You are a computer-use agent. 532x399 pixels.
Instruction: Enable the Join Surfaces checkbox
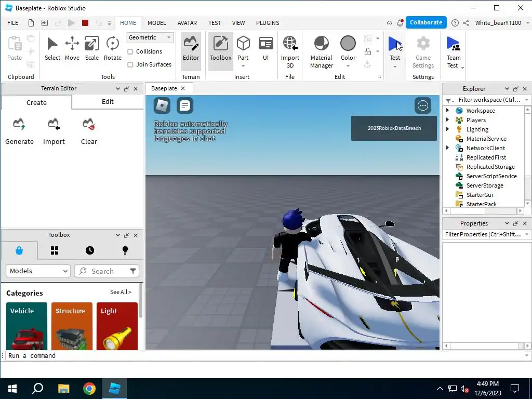(x=130, y=64)
